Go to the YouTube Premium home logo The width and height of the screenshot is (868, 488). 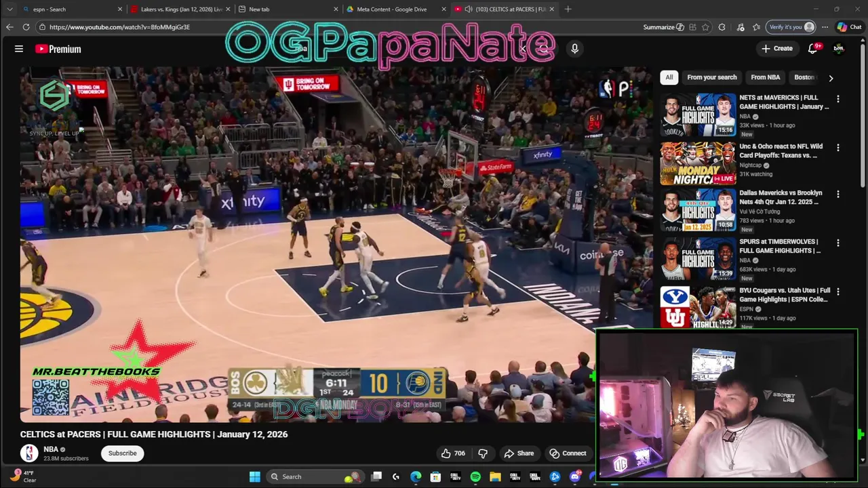click(x=58, y=49)
